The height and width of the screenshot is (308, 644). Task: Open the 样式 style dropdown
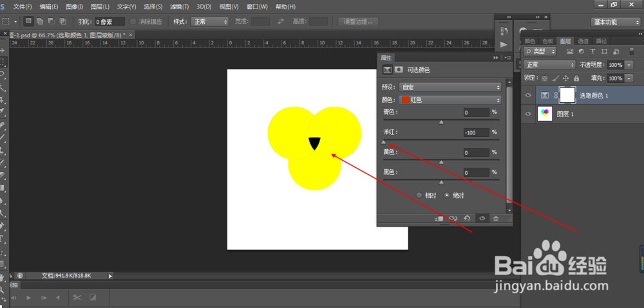[209, 22]
